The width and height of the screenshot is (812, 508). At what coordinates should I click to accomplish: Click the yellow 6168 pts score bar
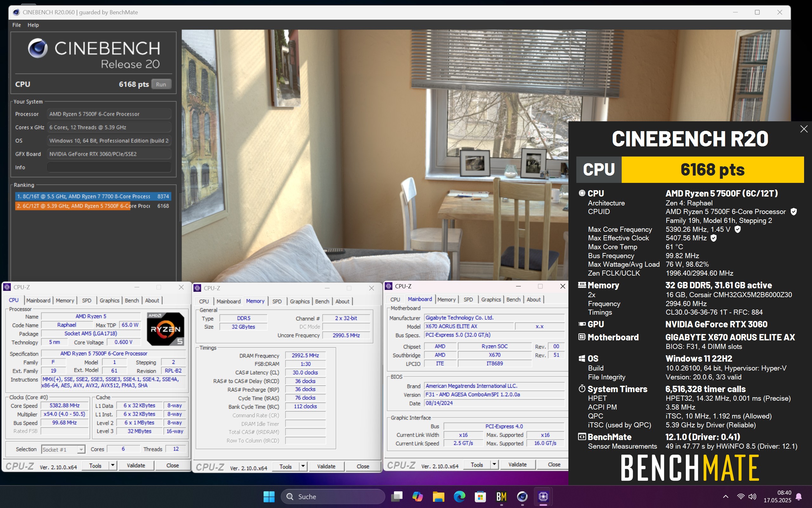712,170
